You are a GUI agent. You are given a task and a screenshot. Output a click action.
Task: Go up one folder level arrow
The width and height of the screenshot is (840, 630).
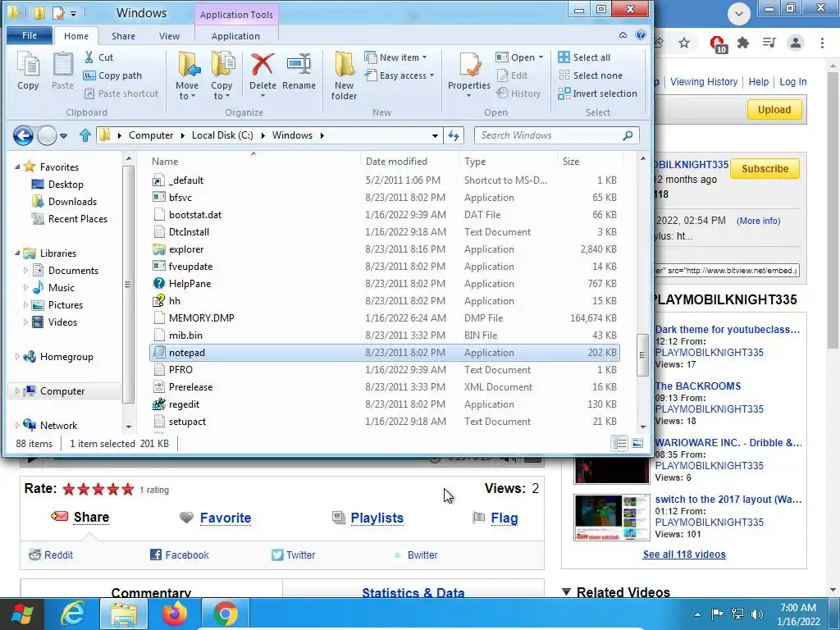pyautogui.click(x=84, y=135)
